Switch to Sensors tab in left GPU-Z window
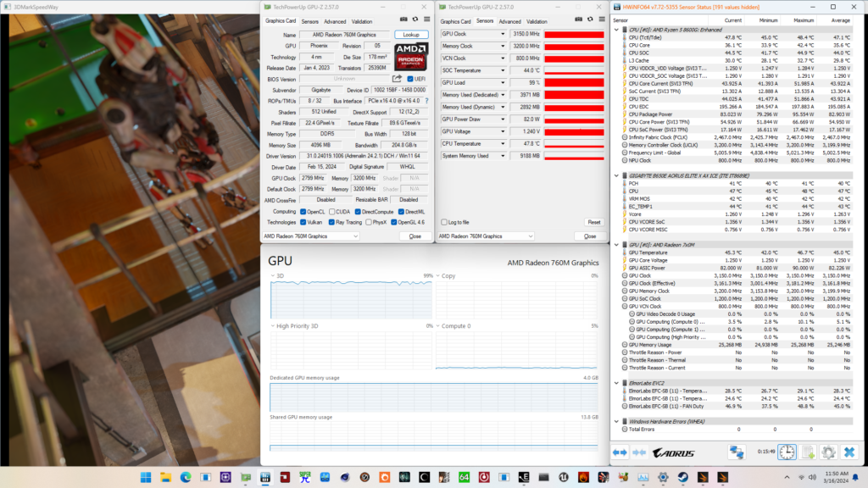Viewport: 868px width, 488px height. (310, 21)
